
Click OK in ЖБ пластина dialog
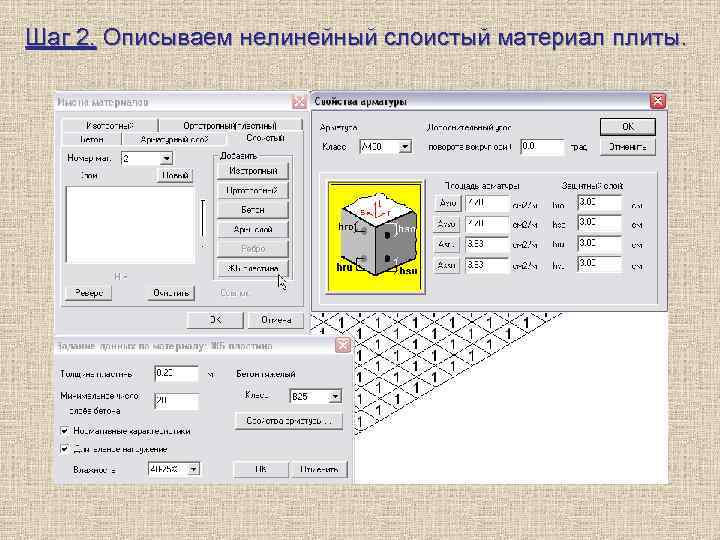click(x=261, y=469)
